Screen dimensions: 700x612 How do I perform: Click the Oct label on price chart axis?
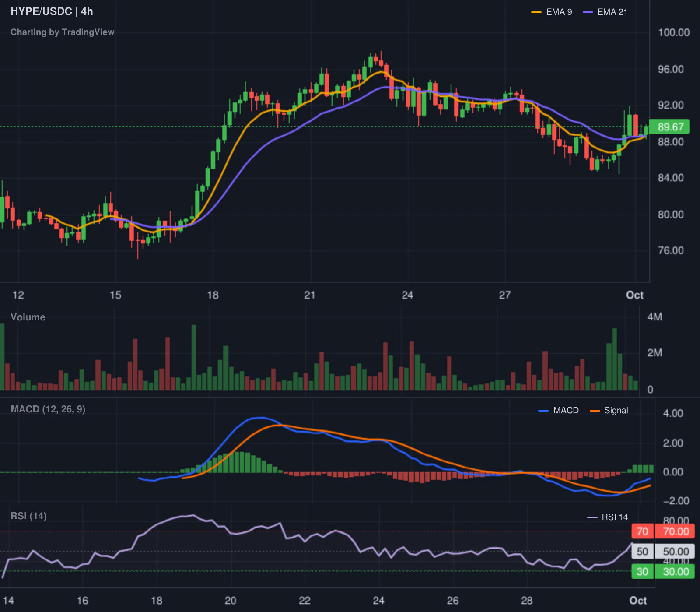click(635, 295)
